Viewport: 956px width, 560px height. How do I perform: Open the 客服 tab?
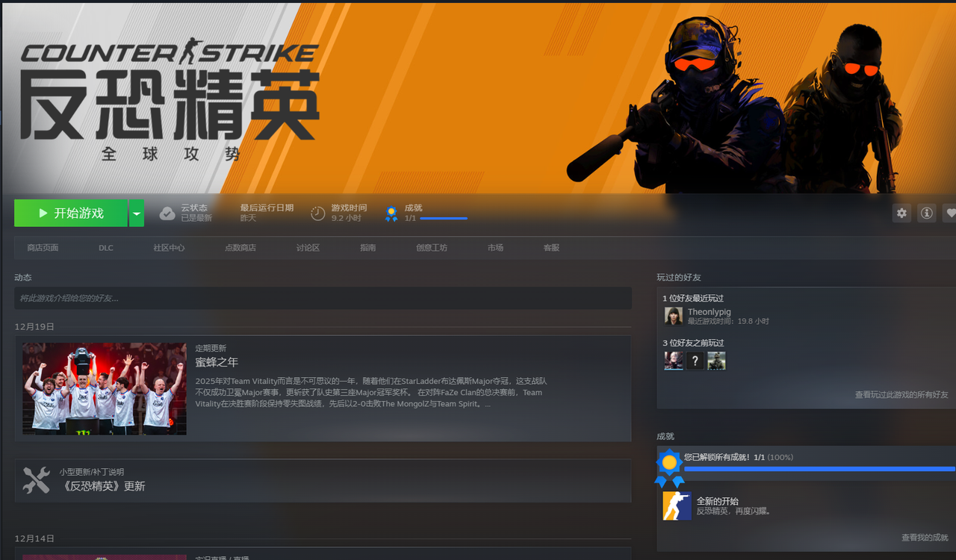click(x=551, y=248)
